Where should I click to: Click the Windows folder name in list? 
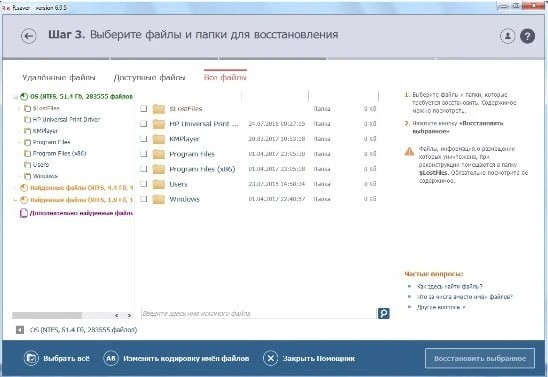pyautogui.click(x=185, y=199)
